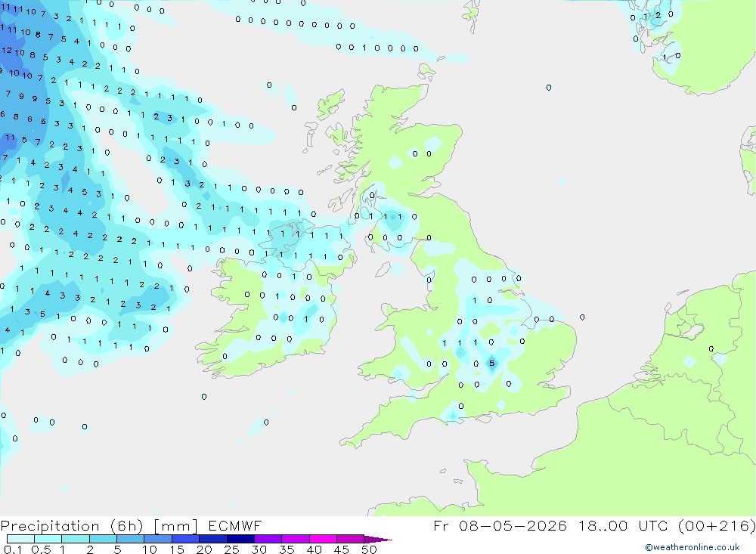Click the 0.1–0.5 mm legend color swatch
Screen dimensions: 756x554
tap(20, 539)
